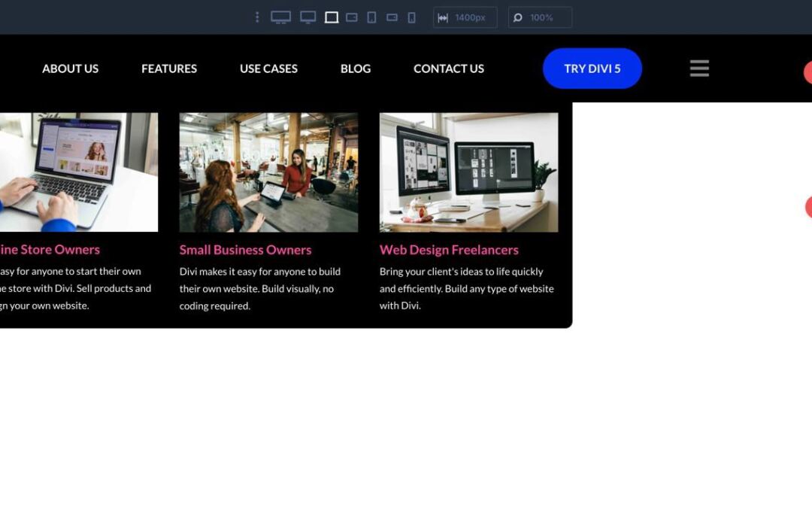This screenshot has height=508, width=812.
Task: Click text "Divi makes it easy for anyone to build"
Action: [260, 272]
